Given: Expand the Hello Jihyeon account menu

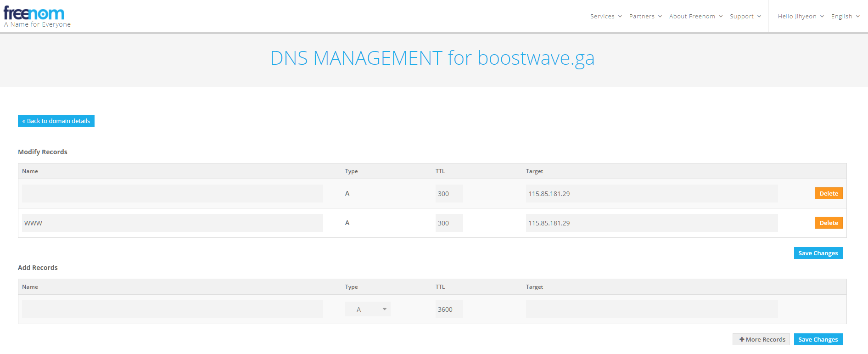Looking at the screenshot, I should point(801,16).
